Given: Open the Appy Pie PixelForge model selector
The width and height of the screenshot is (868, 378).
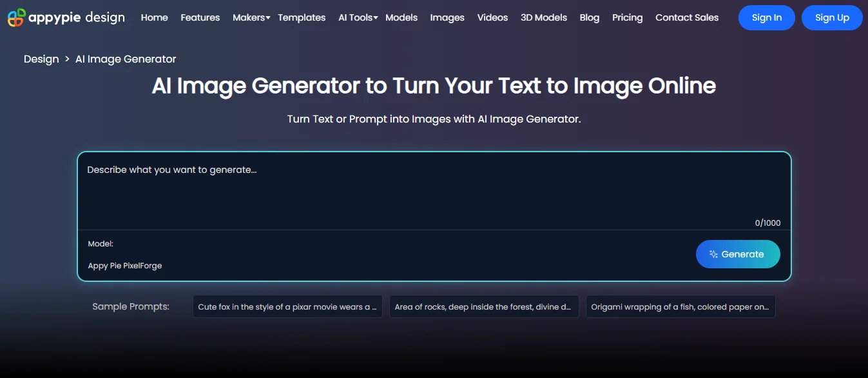Looking at the screenshot, I should pyautogui.click(x=125, y=266).
